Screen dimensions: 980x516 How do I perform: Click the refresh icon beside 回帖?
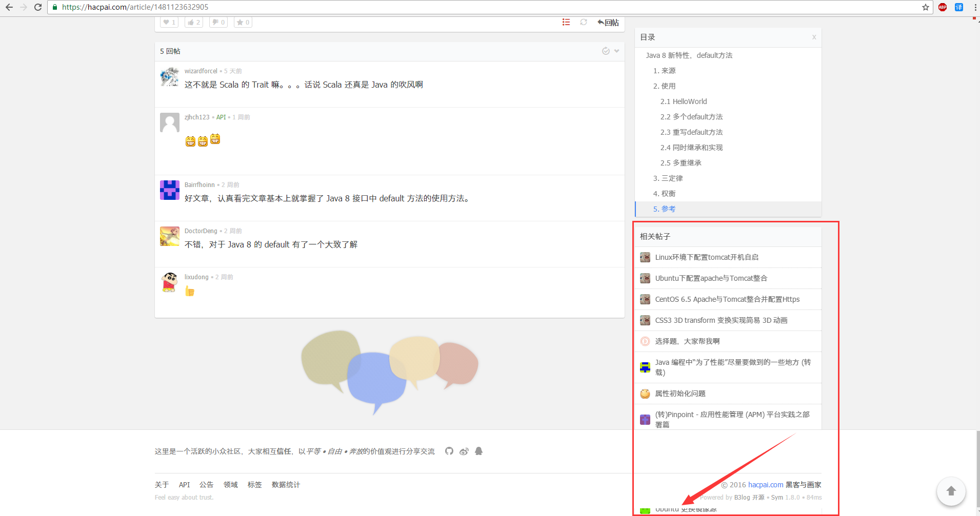point(584,22)
